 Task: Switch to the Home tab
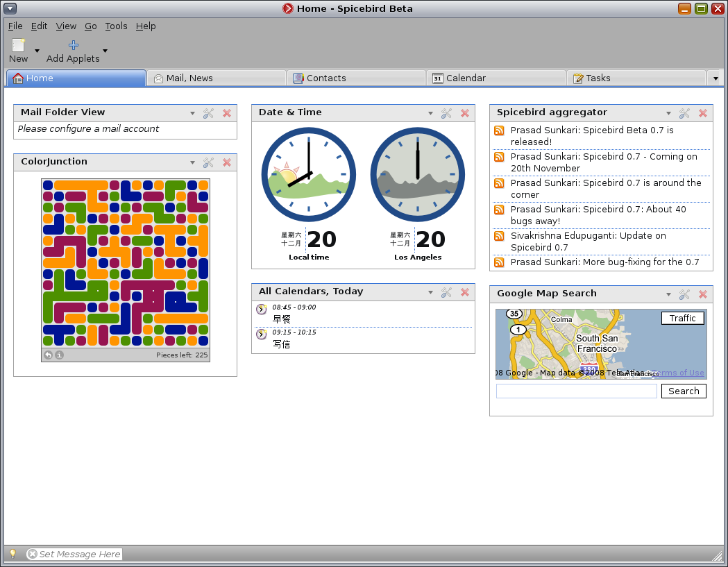pyautogui.click(x=76, y=78)
